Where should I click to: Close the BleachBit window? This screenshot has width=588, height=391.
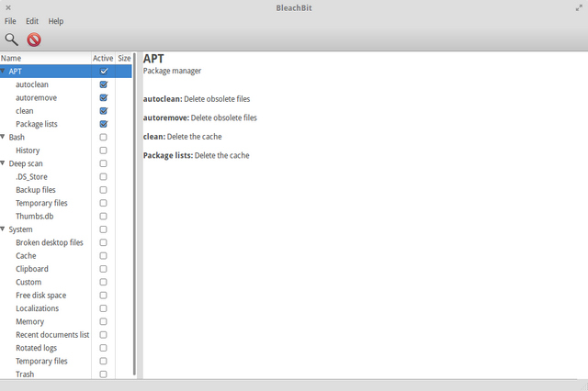[x=8, y=7]
